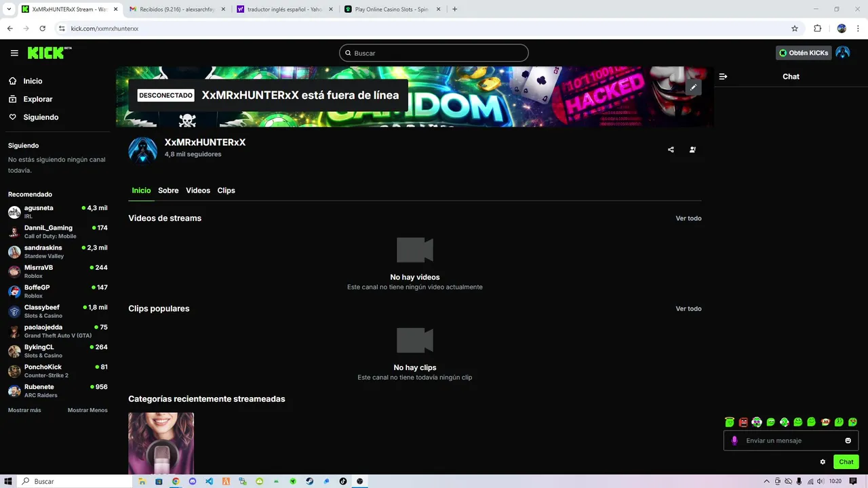This screenshot has width=868, height=488.
Task: Open chat settings gear icon
Action: pyautogui.click(x=823, y=462)
